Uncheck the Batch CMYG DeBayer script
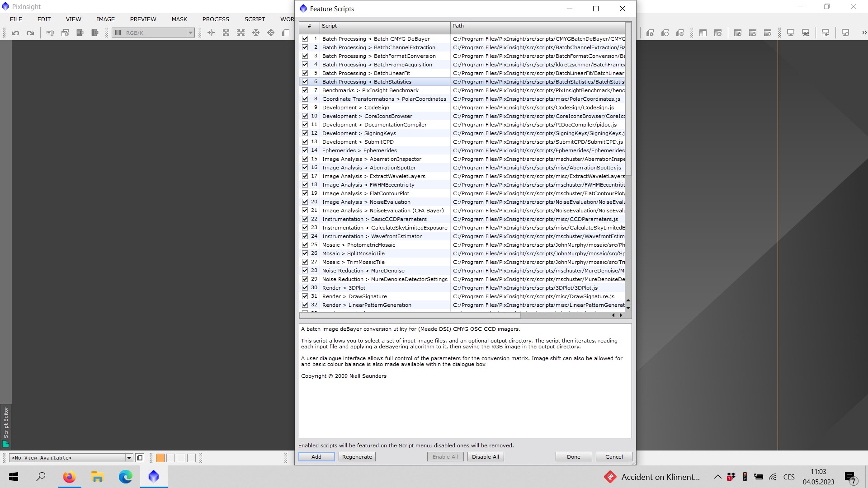 (305, 39)
